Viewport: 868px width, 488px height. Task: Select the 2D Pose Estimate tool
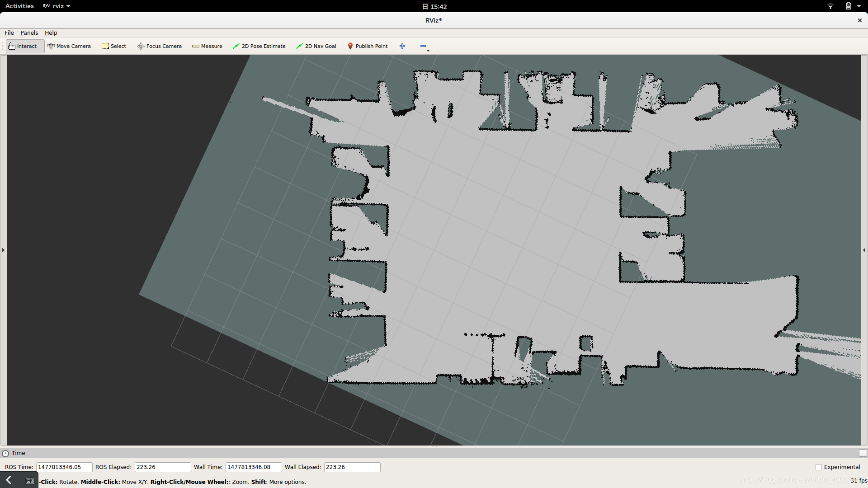click(259, 46)
